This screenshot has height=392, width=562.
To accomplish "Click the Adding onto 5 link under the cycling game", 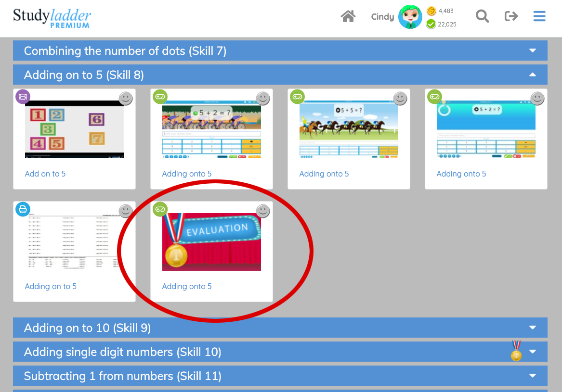I will point(187,174).
